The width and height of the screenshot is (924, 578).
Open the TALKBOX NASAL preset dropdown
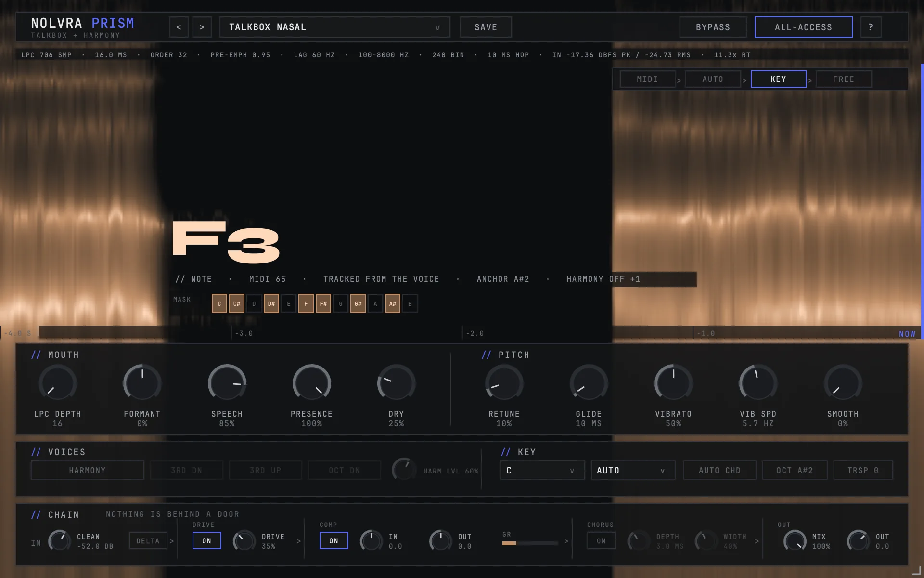tap(334, 27)
